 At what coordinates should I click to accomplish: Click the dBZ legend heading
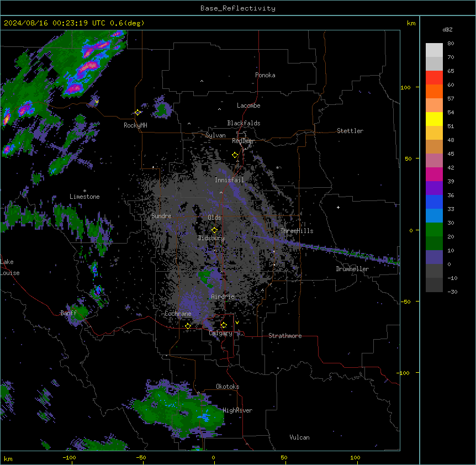click(x=447, y=29)
